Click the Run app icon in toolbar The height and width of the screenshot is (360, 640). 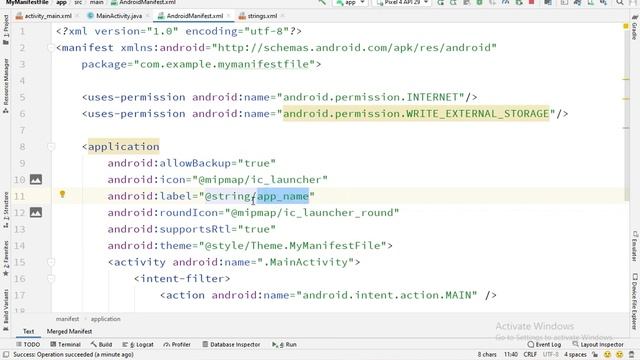440,2
